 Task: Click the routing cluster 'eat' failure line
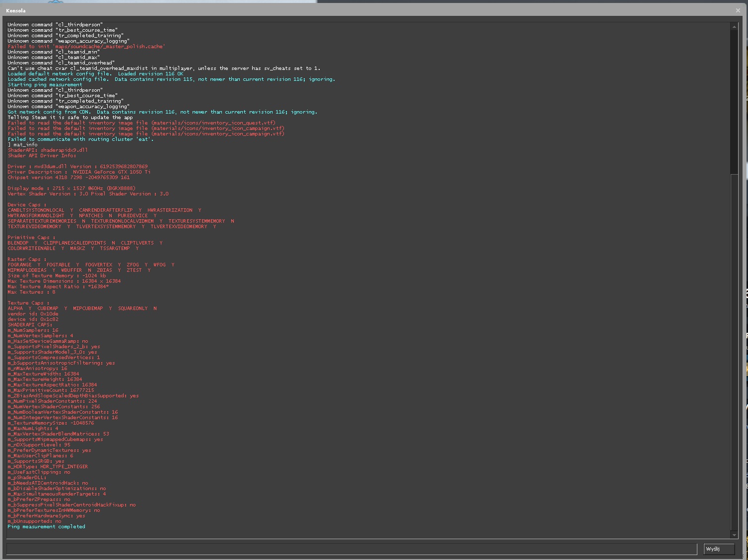pyautogui.click(x=80, y=139)
